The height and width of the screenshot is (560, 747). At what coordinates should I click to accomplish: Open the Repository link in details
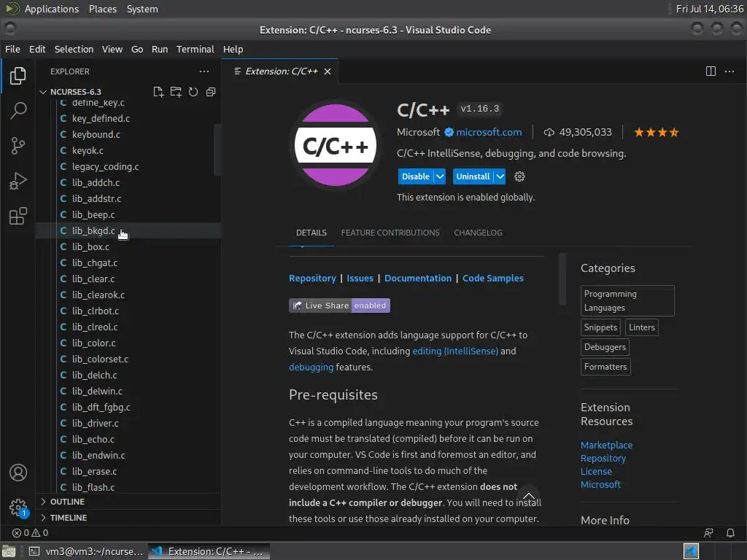click(x=312, y=279)
